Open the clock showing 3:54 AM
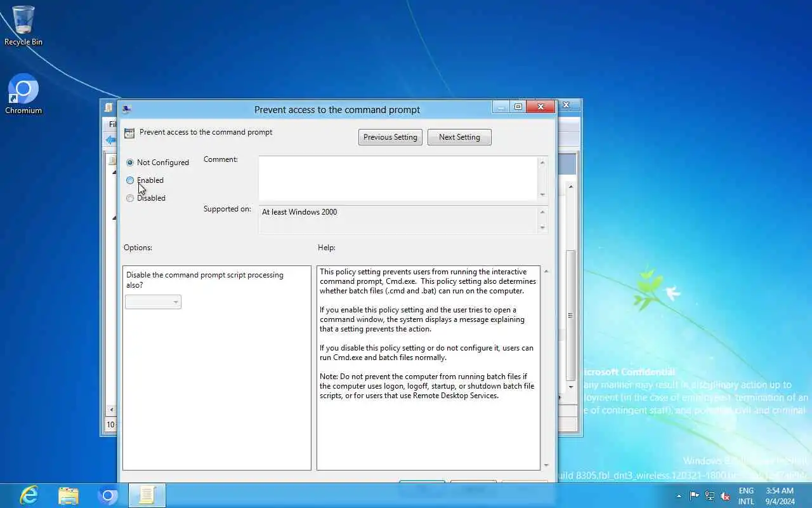812x508 pixels. tap(780, 496)
